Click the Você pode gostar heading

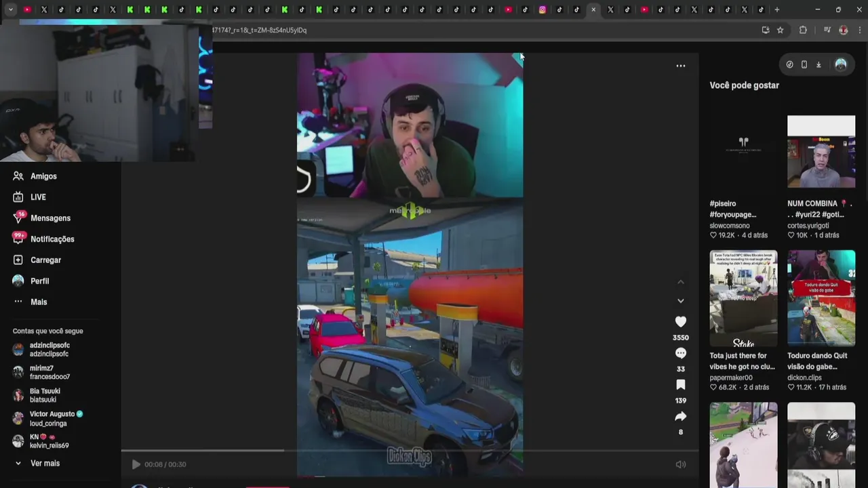[745, 85]
